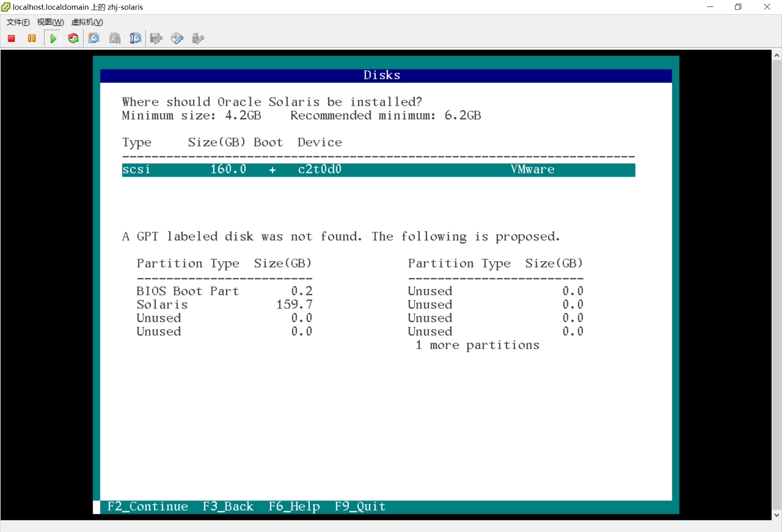Click the USB device connect icon
The image size is (782, 532).
click(x=198, y=38)
